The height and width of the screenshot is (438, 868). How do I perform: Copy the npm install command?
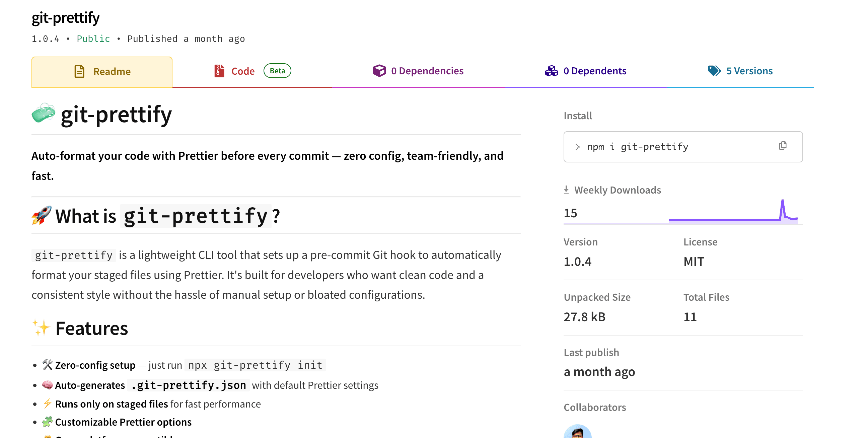tap(782, 146)
